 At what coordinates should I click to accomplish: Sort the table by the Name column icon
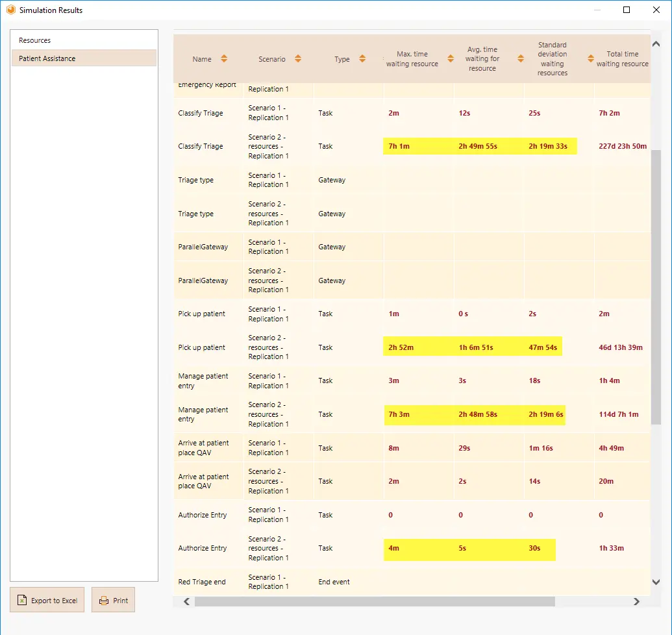pos(224,58)
